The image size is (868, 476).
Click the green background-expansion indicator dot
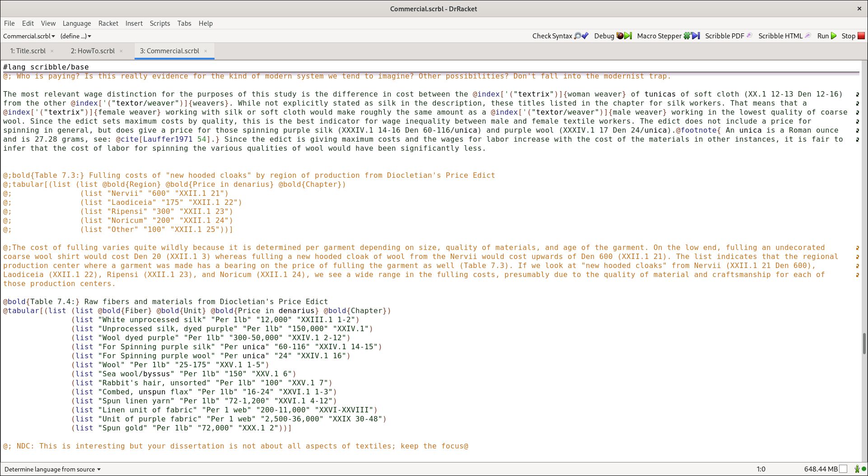pos(863,469)
